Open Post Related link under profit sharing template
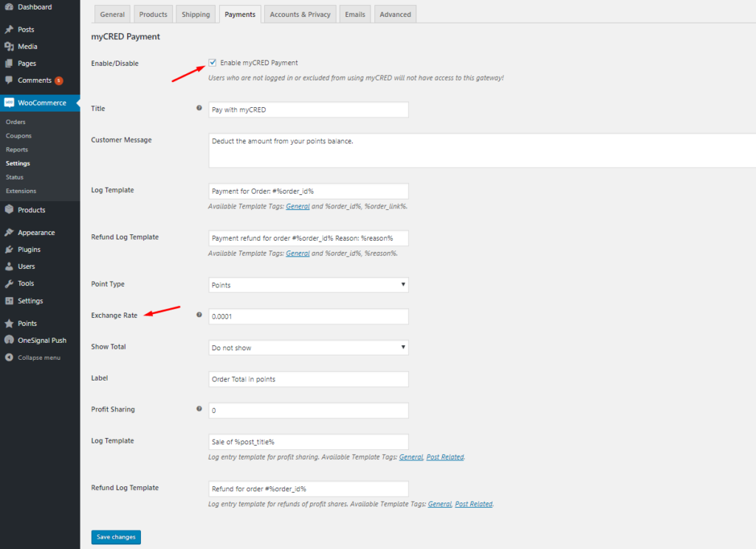 pos(445,457)
